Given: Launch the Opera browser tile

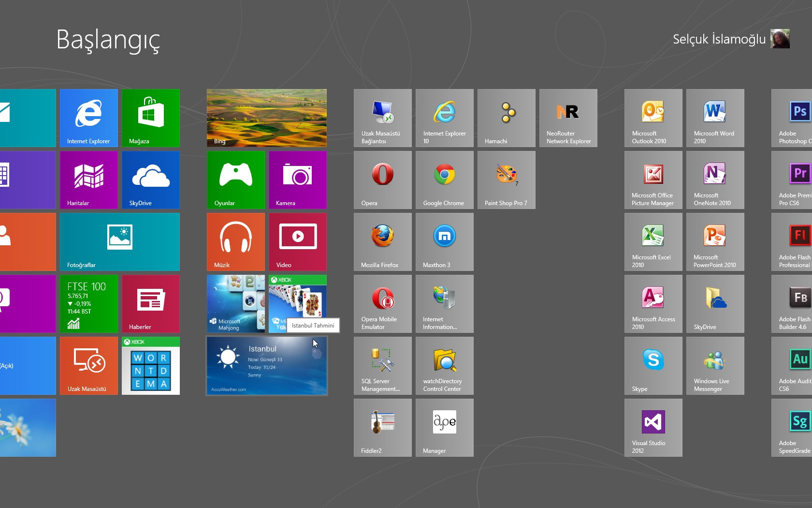Looking at the screenshot, I should 383,180.
